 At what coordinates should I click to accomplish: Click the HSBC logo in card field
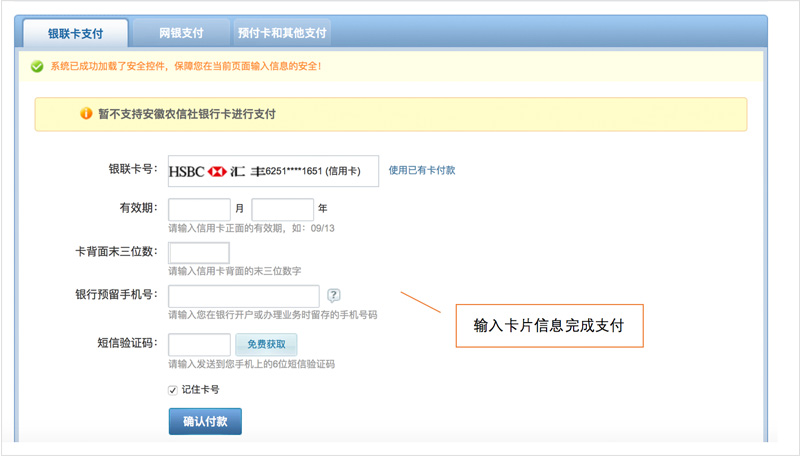217,171
